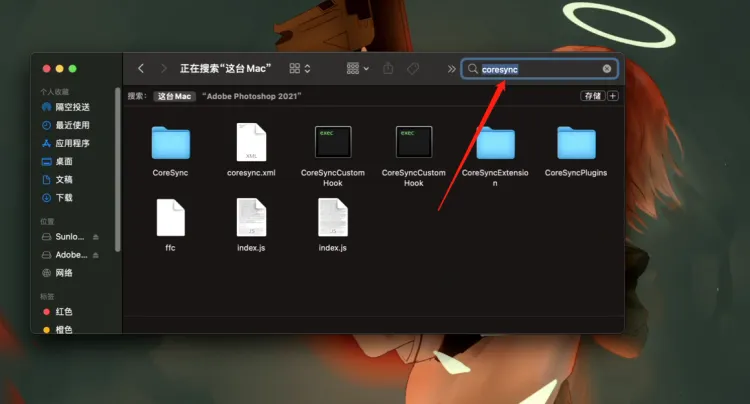
Task: Switch search scope to 这台 Mac
Action: click(174, 96)
